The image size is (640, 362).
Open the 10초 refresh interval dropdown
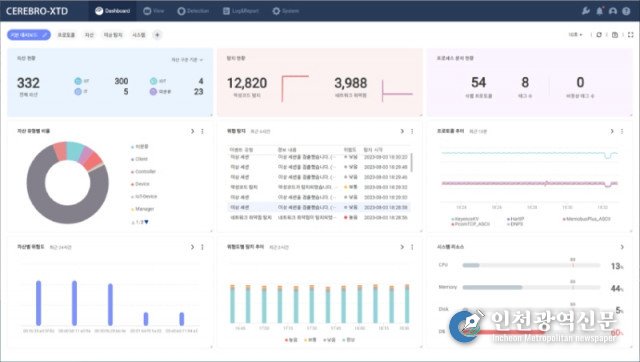click(576, 35)
